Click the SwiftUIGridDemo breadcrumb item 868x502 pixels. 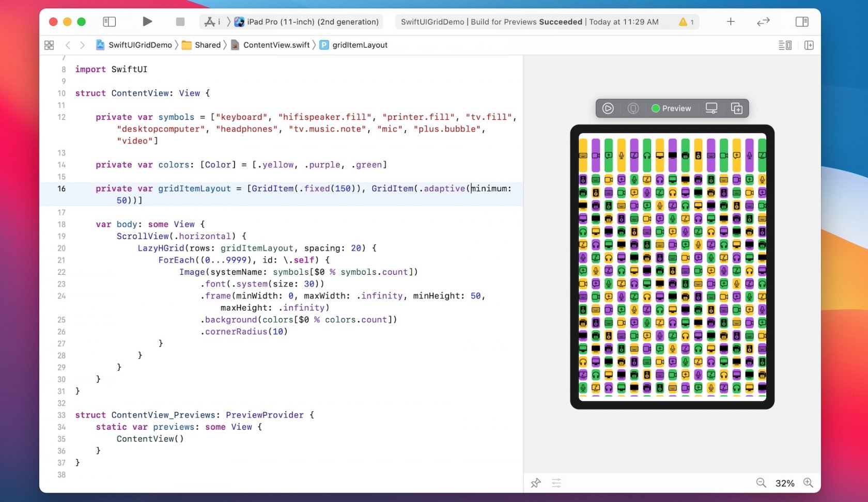pos(139,45)
